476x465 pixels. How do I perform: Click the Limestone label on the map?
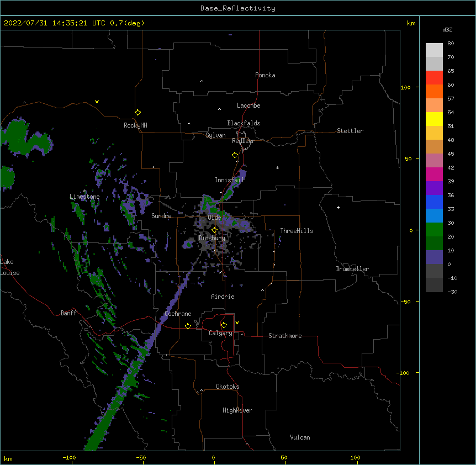[84, 197]
